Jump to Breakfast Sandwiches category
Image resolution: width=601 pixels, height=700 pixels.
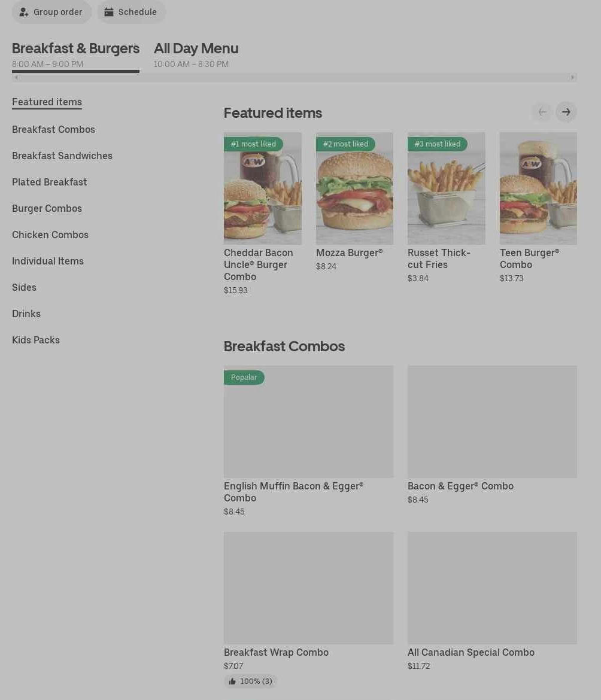pyautogui.click(x=62, y=156)
